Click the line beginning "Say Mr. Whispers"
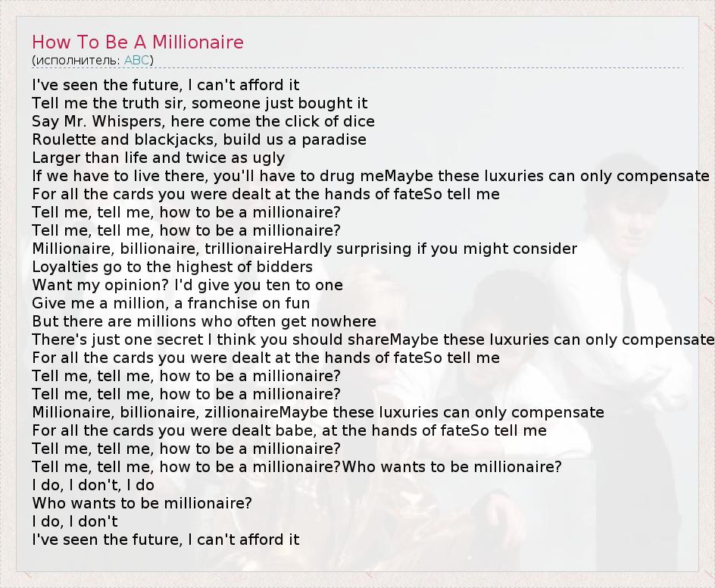 (203, 121)
